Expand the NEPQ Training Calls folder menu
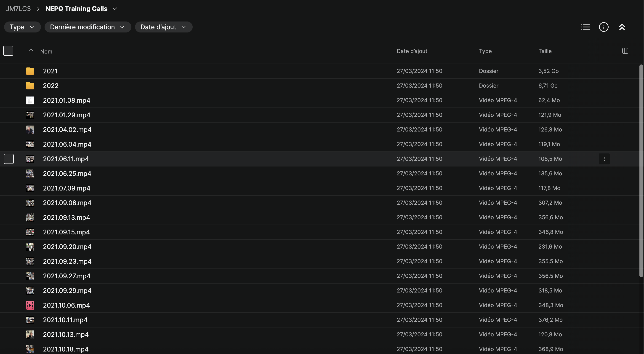The image size is (644, 354). point(115,9)
